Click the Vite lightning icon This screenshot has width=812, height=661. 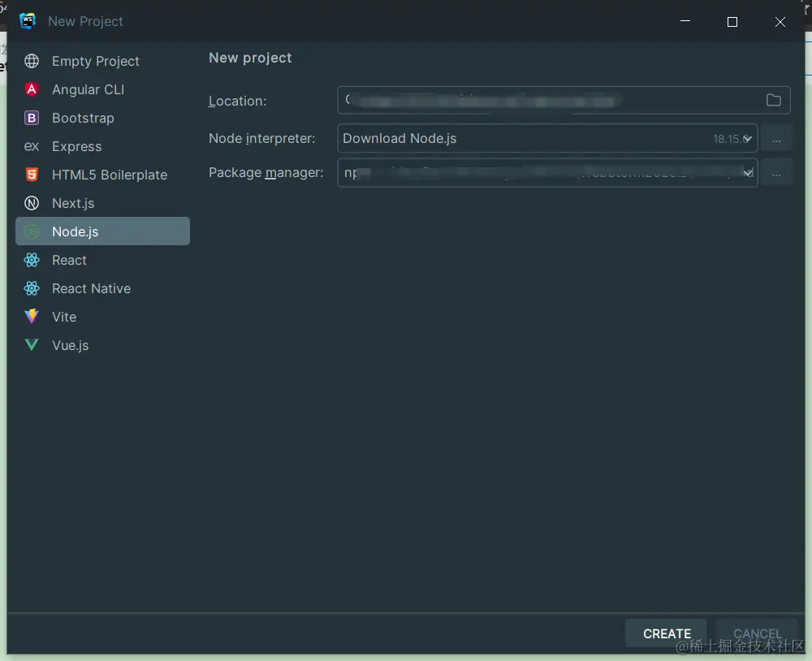tap(32, 317)
